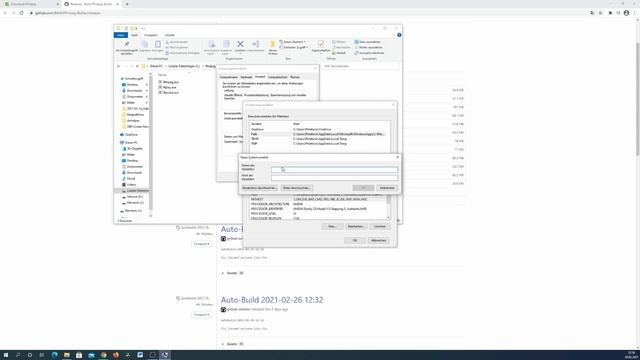
Task: Click Löschen button under system variables list
Action: click(380, 226)
